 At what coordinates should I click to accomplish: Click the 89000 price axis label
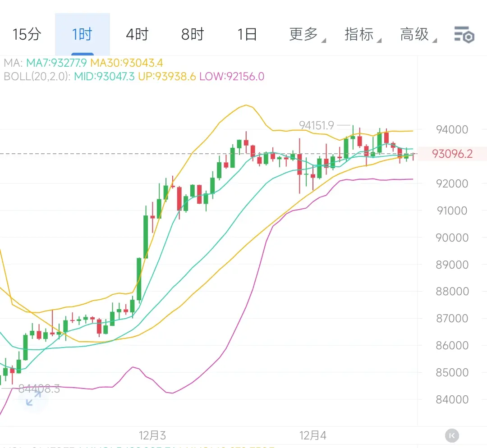tap(452, 265)
